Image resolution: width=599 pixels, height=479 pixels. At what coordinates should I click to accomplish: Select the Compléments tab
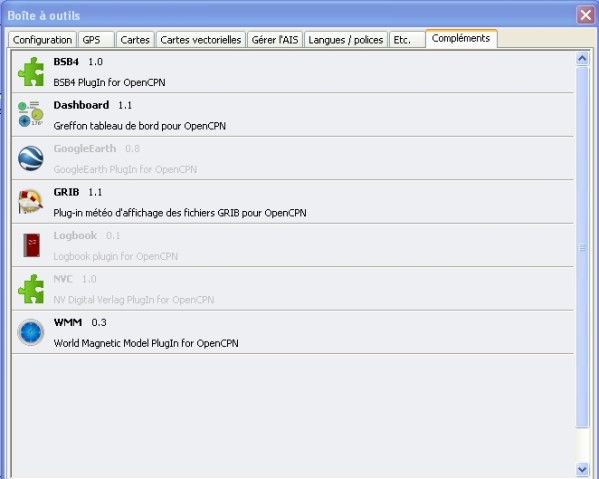tap(461, 38)
